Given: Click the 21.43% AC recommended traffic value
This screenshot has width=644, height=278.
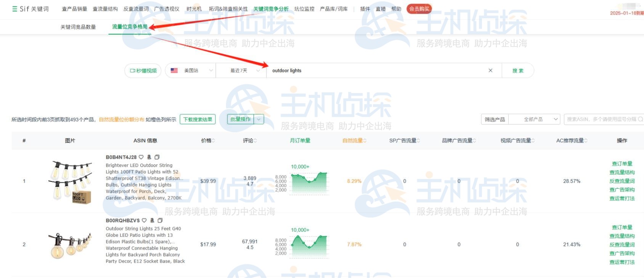Looking at the screenshot, I should pyautogui.click(x=572, y=244).
